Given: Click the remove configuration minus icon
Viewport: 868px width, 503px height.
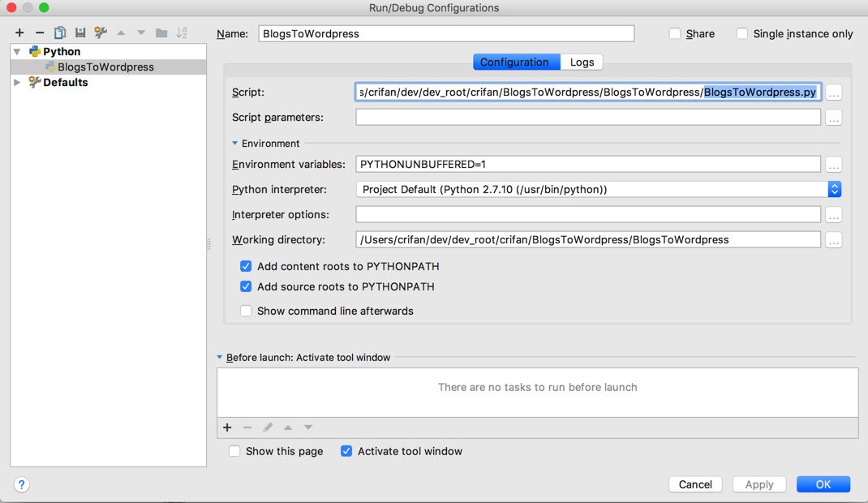Looking at the screenshot, I should (x=40, y=32).
